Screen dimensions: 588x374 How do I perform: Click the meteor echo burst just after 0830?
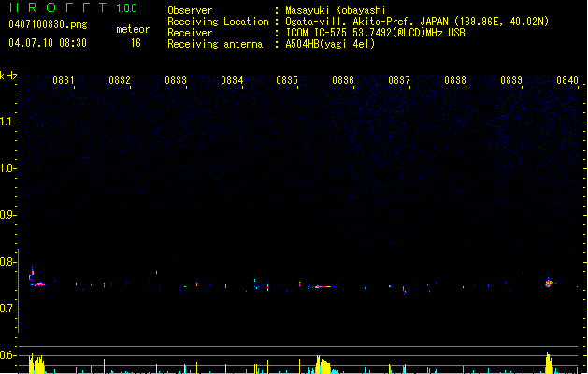(x=36, y=277)
